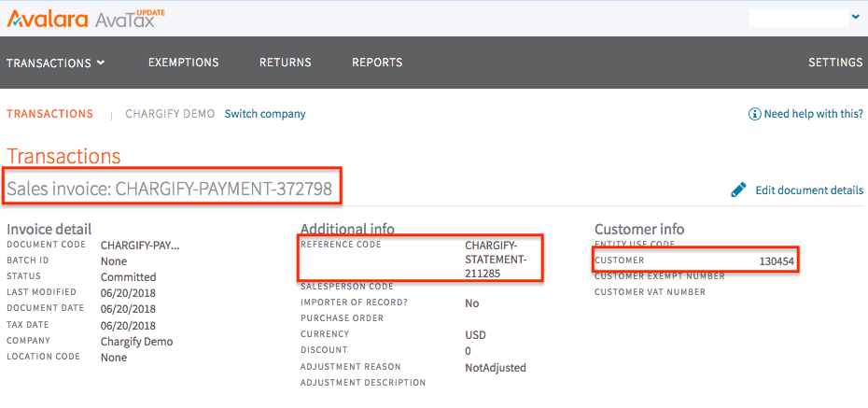Select the CHARGIFY DEMO breadcrumb text
This screenshot has width=868, height=408.
coord(171,114)
